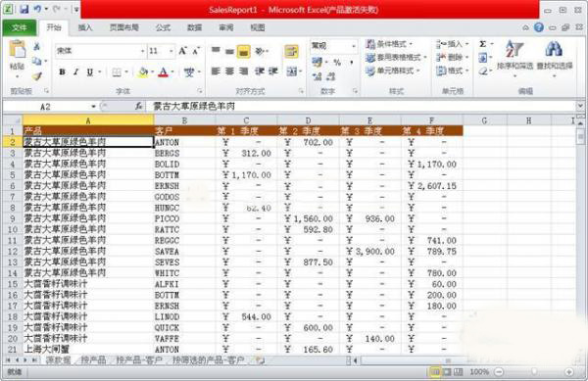
Task: Switch to the Review tab
Action: 225,27
